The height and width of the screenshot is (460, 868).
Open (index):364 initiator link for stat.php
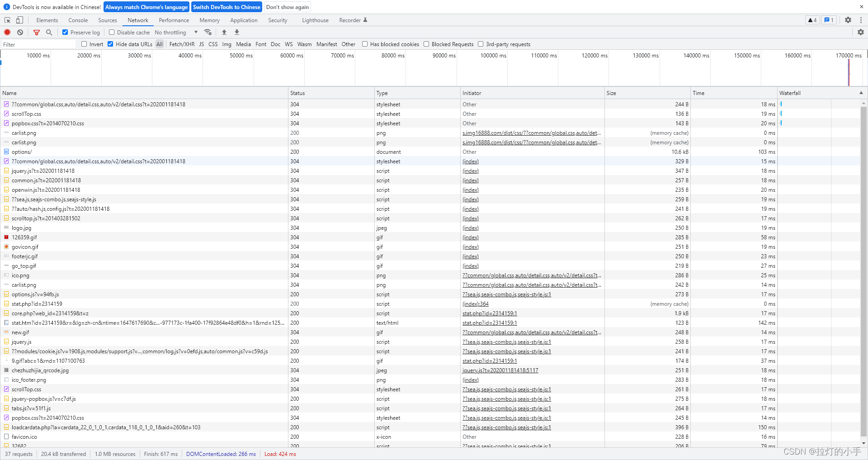476,304
